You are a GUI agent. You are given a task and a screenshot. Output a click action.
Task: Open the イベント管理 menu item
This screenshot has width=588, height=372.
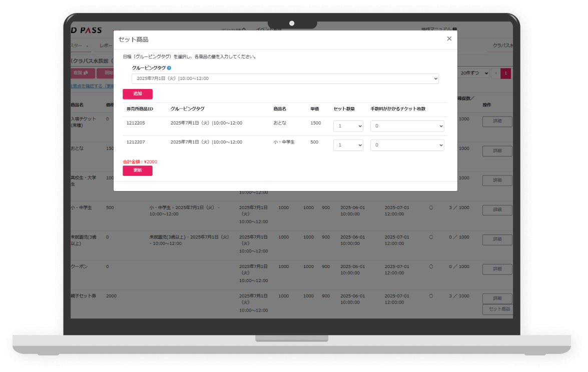269,29
